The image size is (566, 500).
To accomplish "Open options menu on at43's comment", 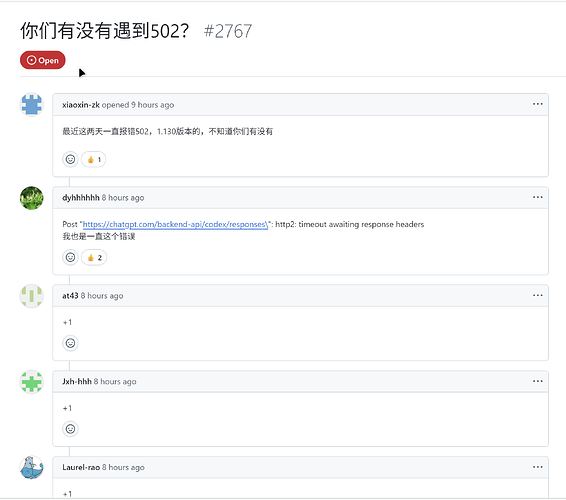I will coord(537,295).
